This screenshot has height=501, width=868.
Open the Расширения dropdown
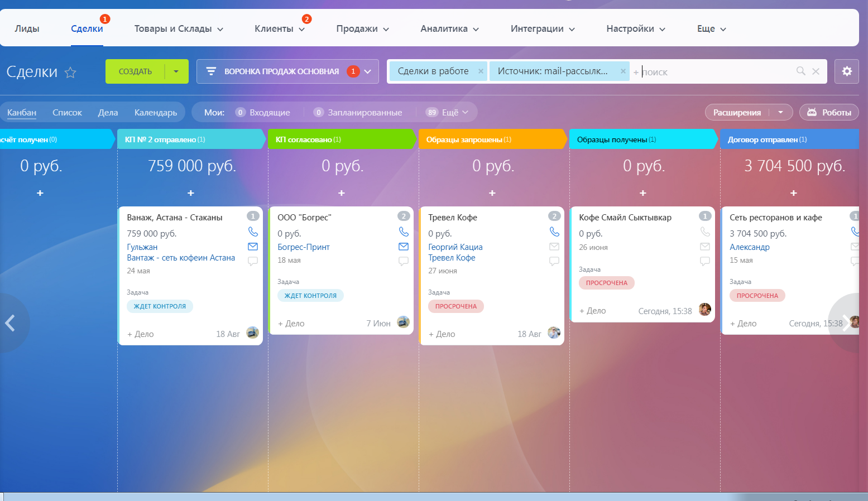(x=749, y=112)
